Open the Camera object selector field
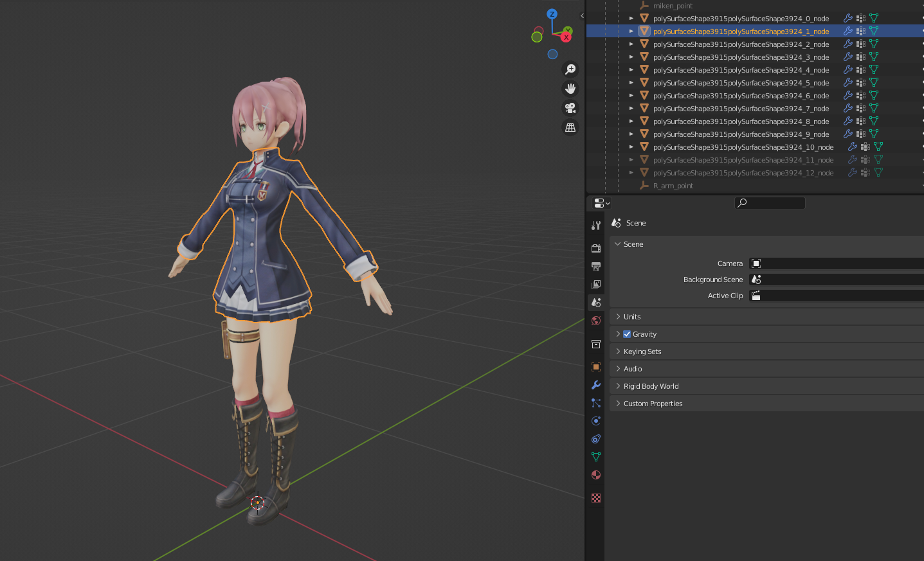 tap(836, 263)
